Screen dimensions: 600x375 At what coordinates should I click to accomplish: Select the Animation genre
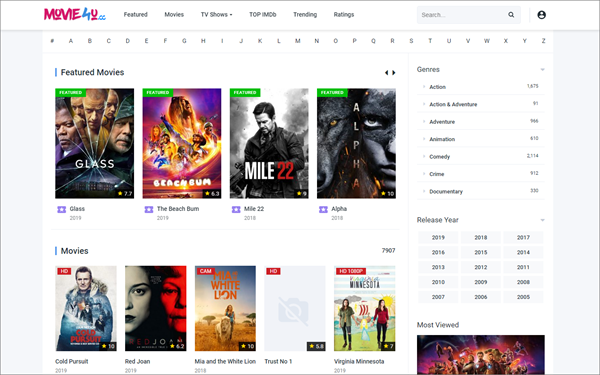point(442,139)
